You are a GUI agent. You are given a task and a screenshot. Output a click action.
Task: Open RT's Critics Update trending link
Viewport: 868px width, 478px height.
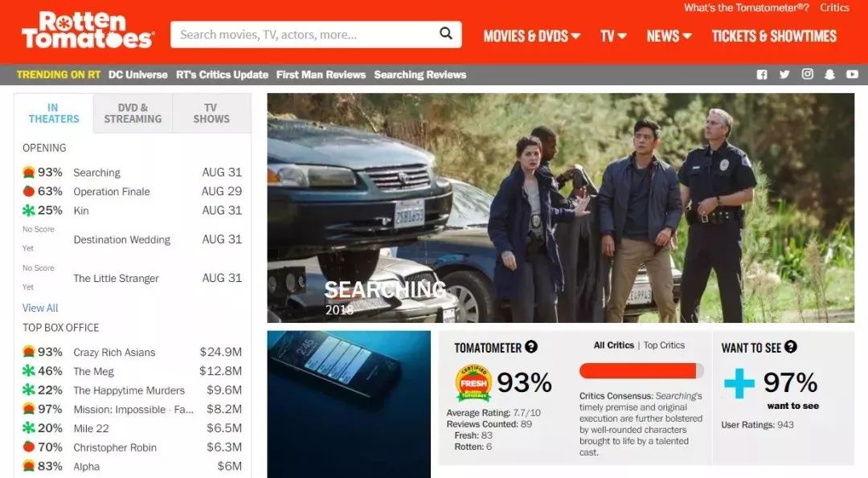[222, 75]
